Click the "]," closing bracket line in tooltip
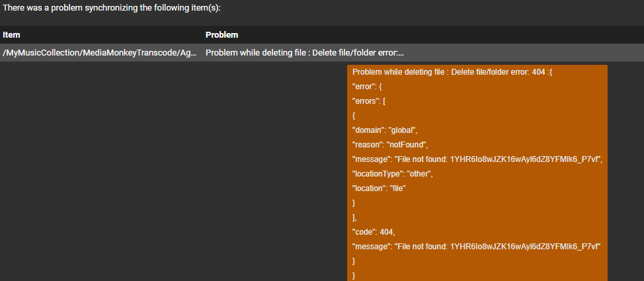This screenshot has width=644, height=281. point(355,217)
